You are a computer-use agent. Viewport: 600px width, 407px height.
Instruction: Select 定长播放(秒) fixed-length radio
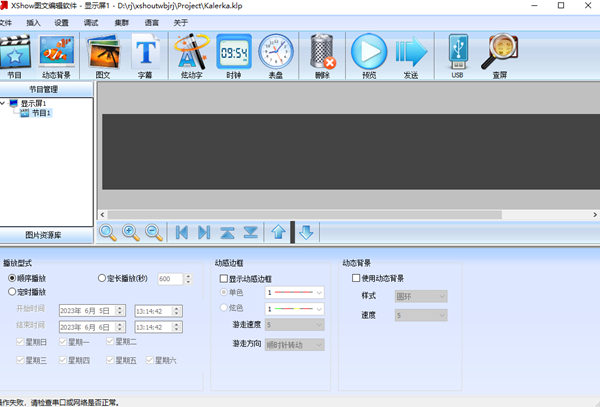101,278
